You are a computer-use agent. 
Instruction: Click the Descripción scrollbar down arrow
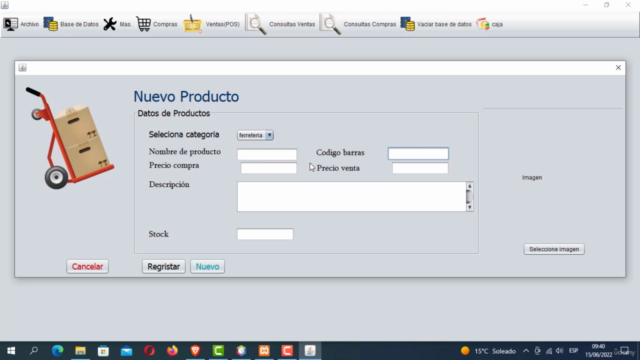tap(469, 207)
